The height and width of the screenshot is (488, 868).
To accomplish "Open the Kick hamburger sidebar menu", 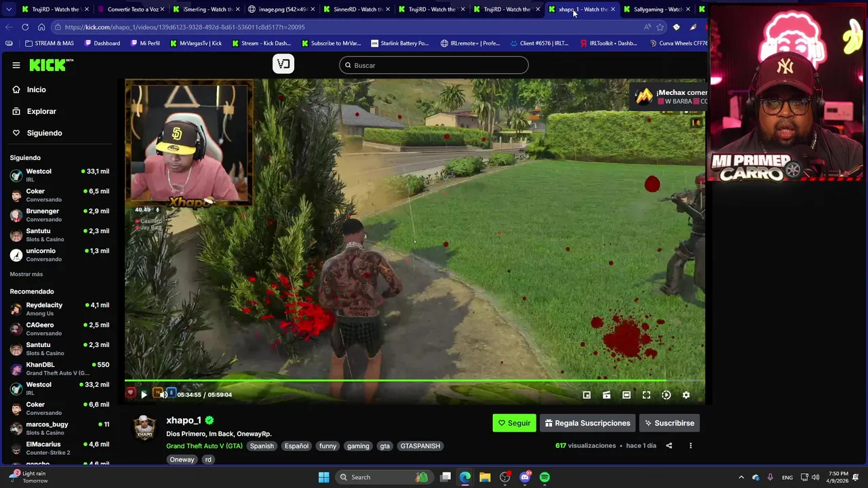I will (16, 65).
